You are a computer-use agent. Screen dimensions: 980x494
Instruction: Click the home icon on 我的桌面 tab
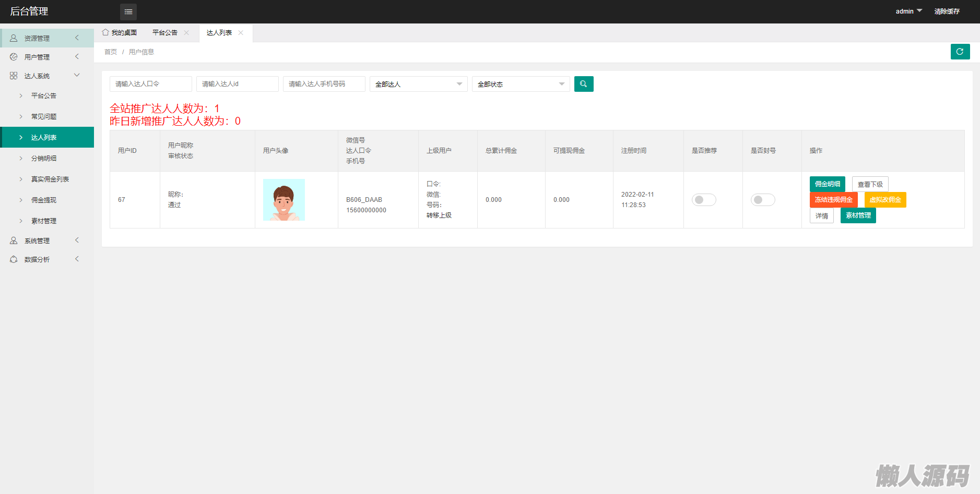coord(105,32)
